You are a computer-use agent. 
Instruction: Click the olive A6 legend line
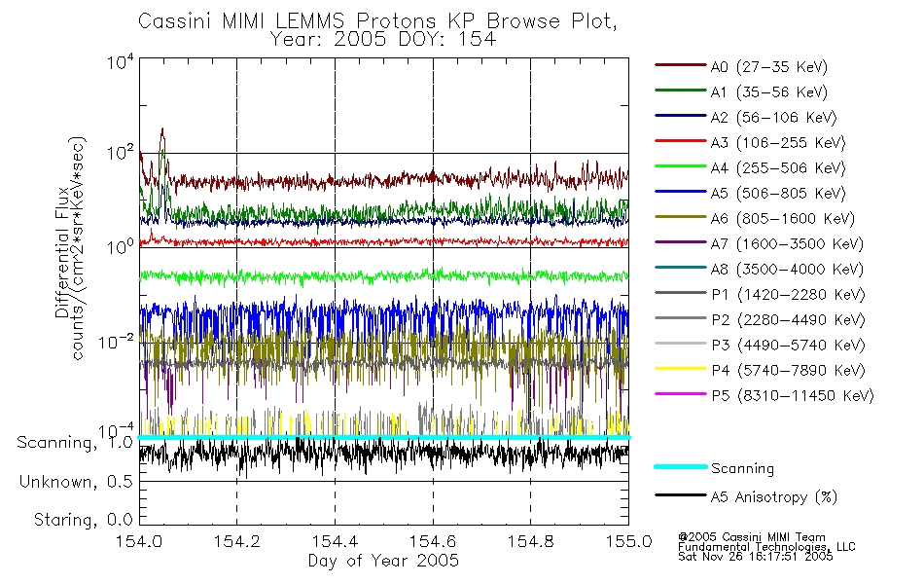[681, 217]
